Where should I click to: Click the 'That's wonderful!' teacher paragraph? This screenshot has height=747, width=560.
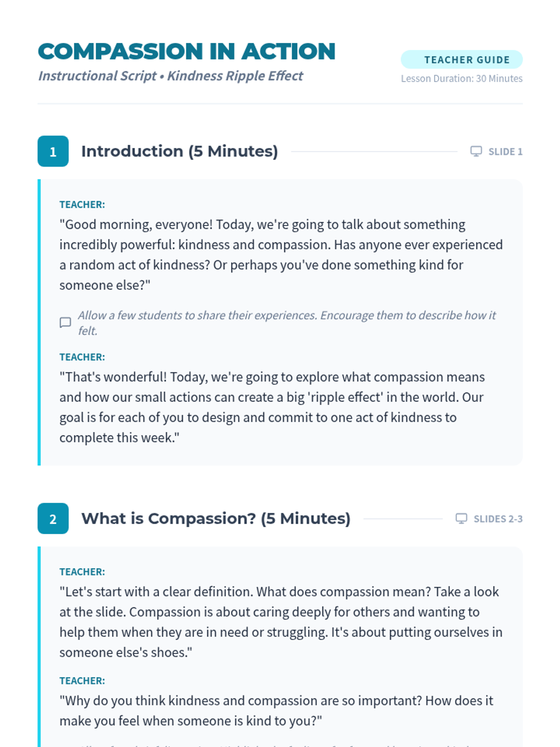click(x=272, y=408)
